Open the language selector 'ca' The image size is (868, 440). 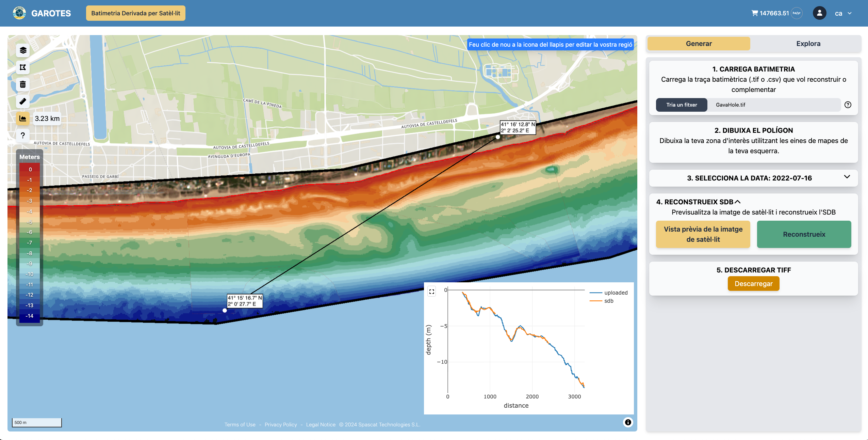tap(843, 13)
